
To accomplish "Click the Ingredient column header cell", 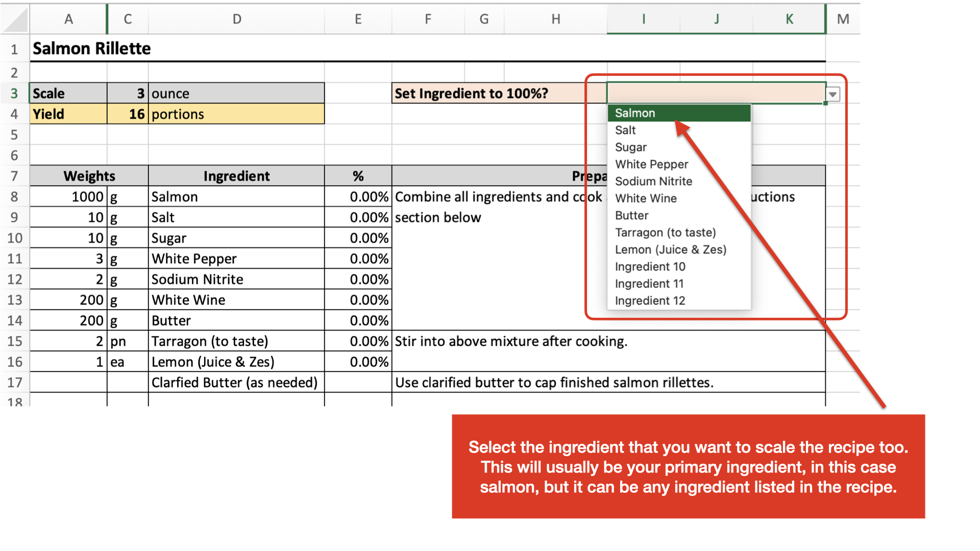I will [236, 176].
